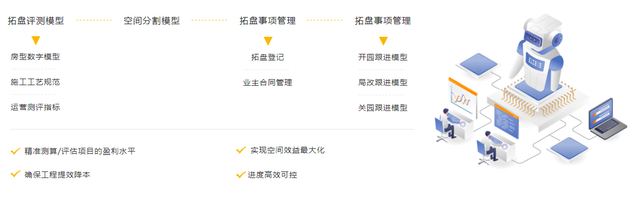The image size is (644, 200).
Task: Open the 房型数字模型 item
Action: (35, 57)
